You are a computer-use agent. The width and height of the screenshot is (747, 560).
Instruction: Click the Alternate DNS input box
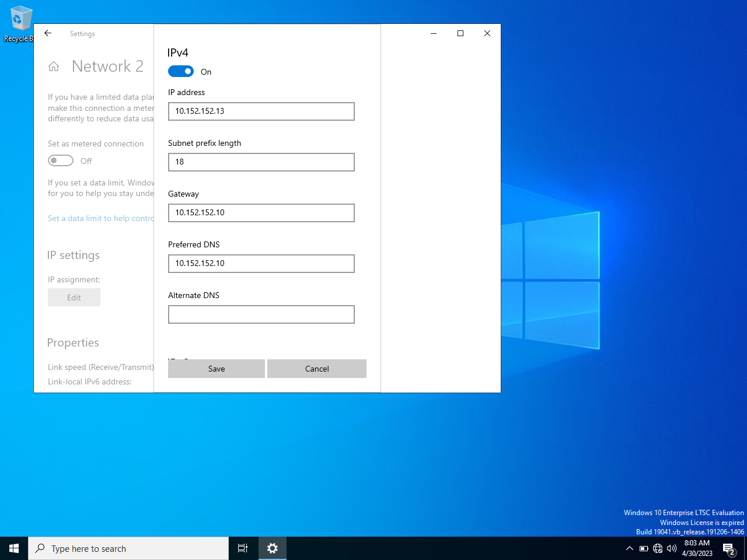pos(261,314)
